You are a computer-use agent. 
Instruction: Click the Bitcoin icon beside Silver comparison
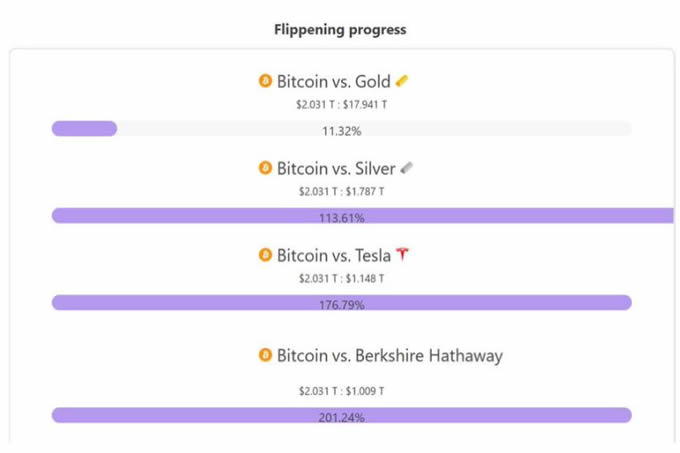pos(265,168)
